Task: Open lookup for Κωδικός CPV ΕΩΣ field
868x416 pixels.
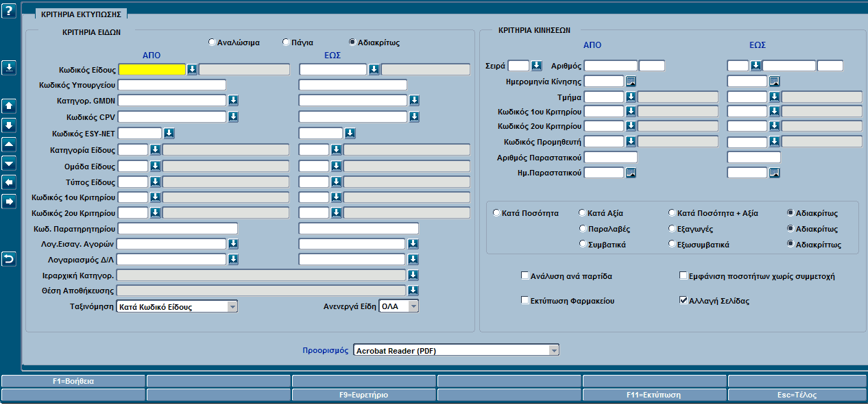Action: (x=414, y=117)
